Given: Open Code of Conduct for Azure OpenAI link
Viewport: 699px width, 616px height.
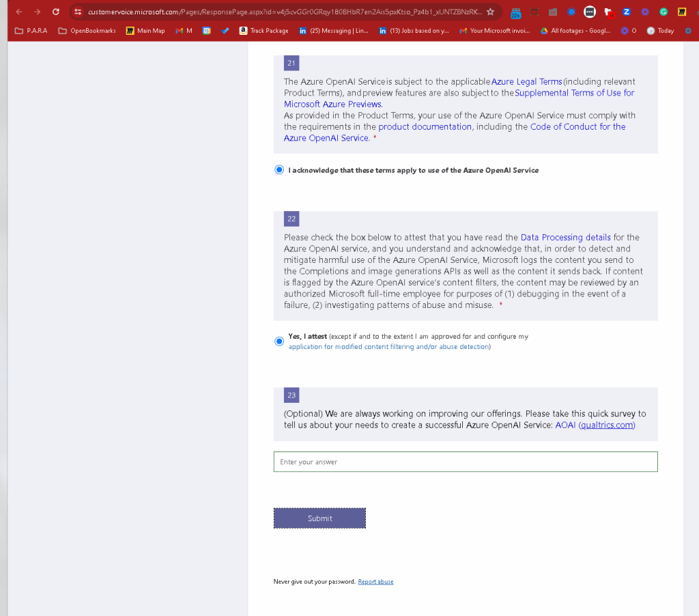Looking at the screenshot, I should click(x=455, y=132).
